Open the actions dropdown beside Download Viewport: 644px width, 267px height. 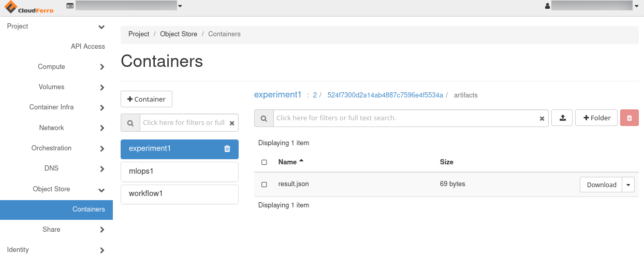click(x=629, y=185)
